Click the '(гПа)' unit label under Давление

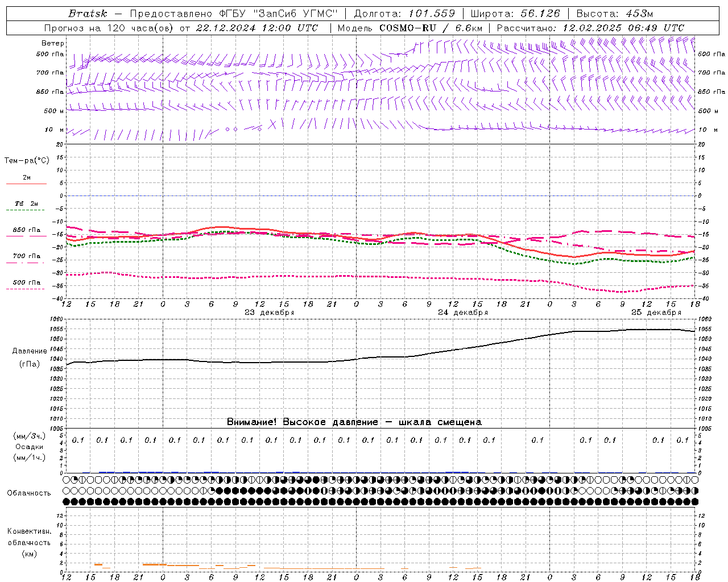coord(30,364)
